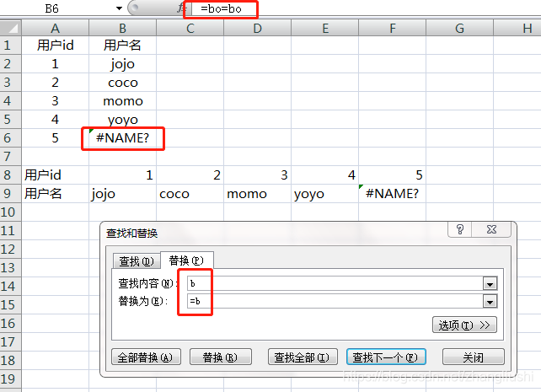Viewport: 541px width, 392px height.
Task: Click cell B5 containing yoyo
Action: [122, 120]
